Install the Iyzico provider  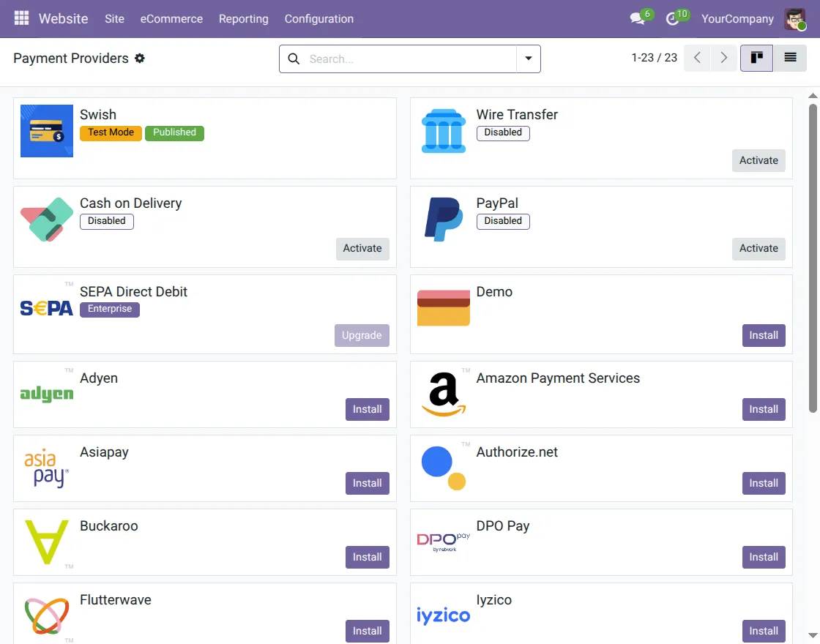tap(764, 631)
